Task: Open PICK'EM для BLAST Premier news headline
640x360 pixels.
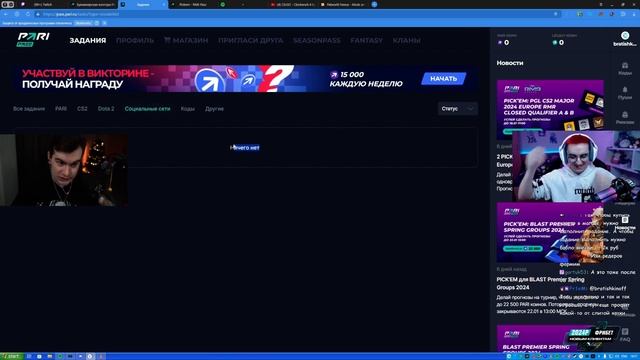Action: pyautogui.click(x=540, y=283)
